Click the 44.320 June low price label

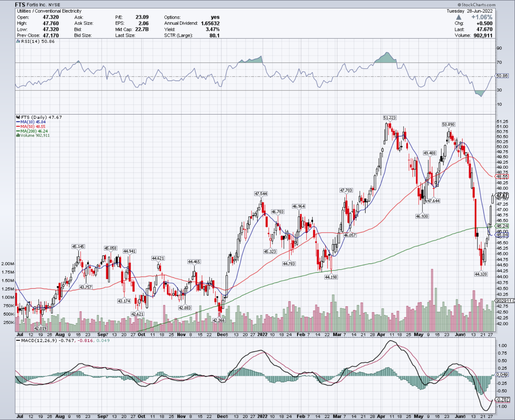(x=481, y=274)
